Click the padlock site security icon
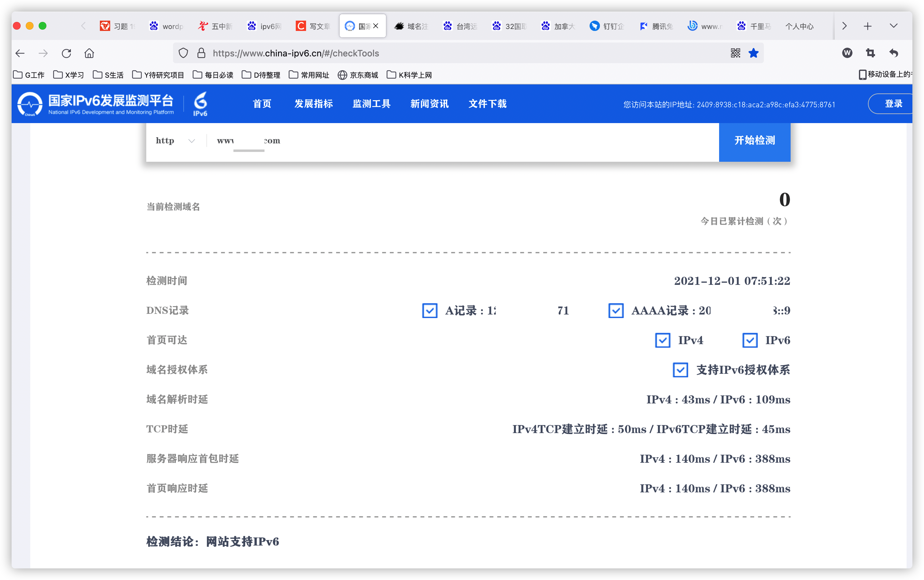 (x=201, y=53)
